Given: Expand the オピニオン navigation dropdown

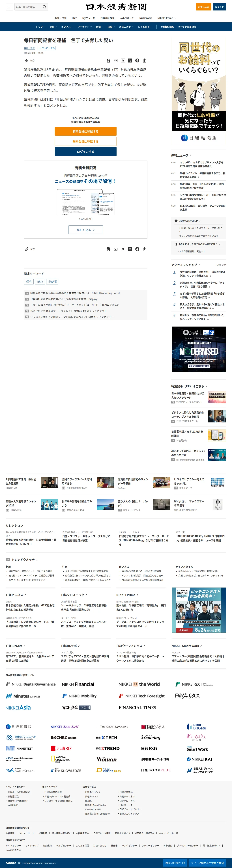Looking at the screenshot, I should pos(126,27).
